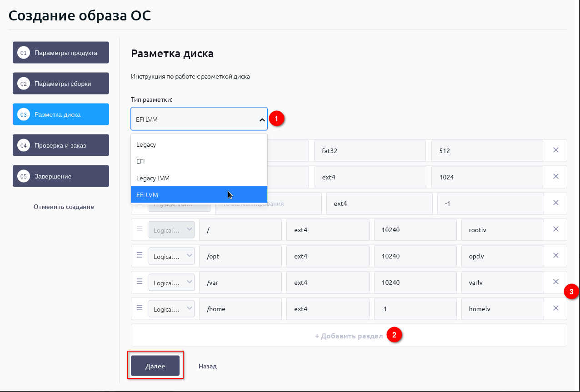Grab the drag handle of /opt row
This screenshot has width=580, height=392.
point(140,256)
